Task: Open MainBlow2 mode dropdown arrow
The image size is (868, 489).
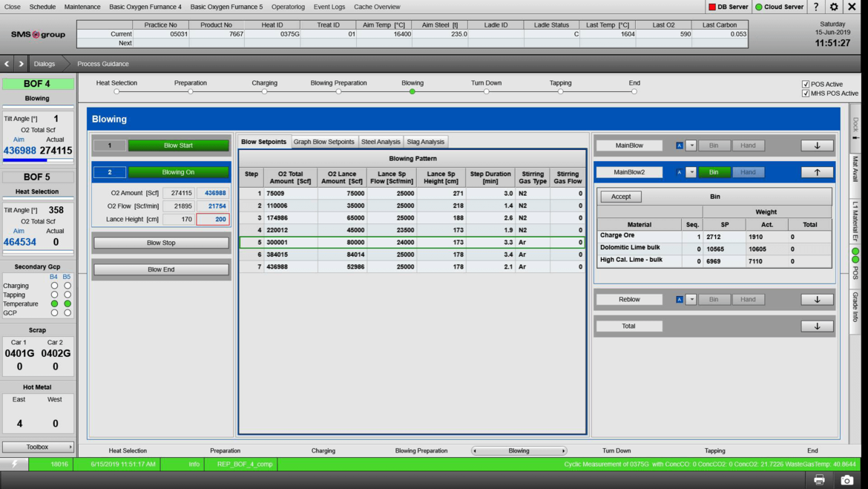Action: (x=691, y=172)
